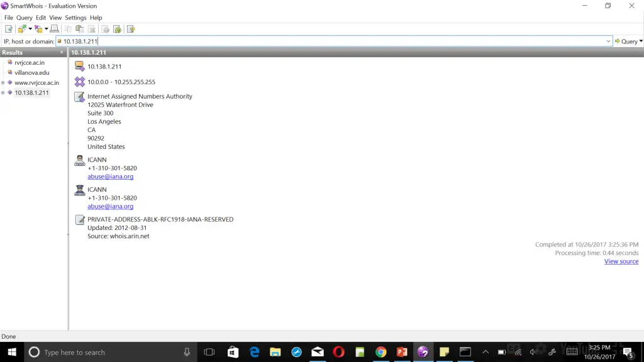Open the Help menu
The height and width of the screenshot is (362, 644).
coord(96,18)
